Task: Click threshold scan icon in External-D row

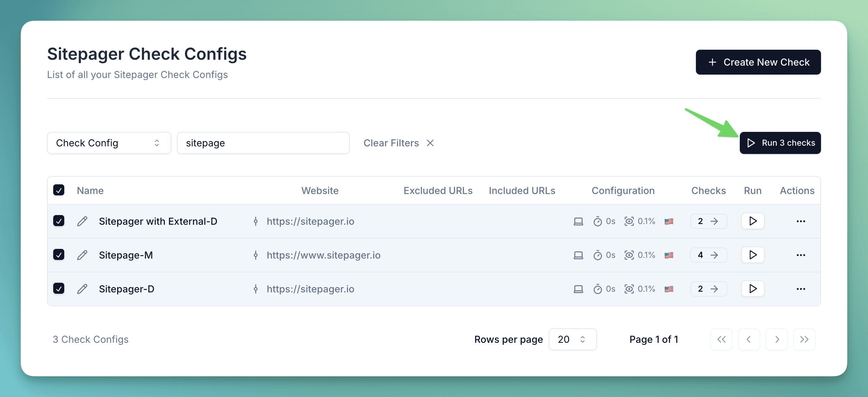Action: 629,221
